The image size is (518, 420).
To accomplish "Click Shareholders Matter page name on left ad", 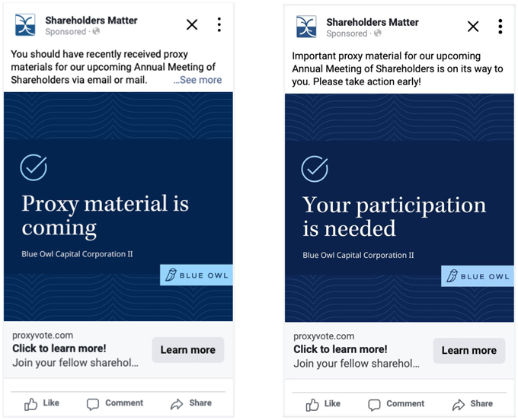I will point(91,21).
